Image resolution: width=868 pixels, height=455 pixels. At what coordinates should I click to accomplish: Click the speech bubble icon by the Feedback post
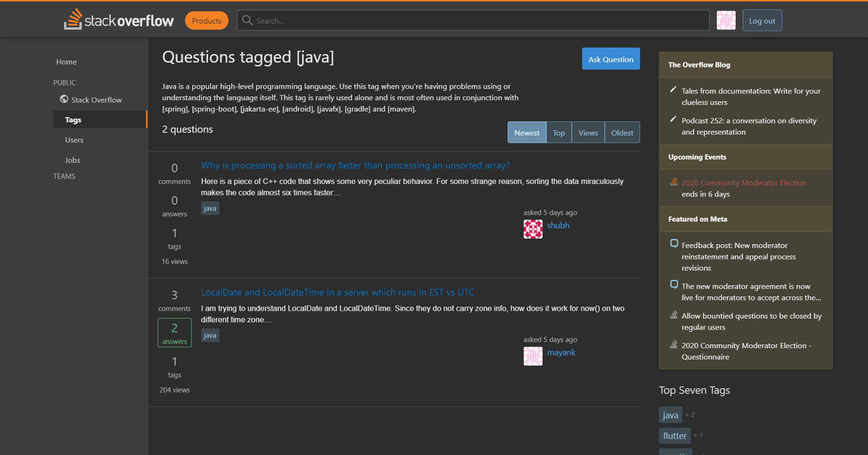[674, 244]
